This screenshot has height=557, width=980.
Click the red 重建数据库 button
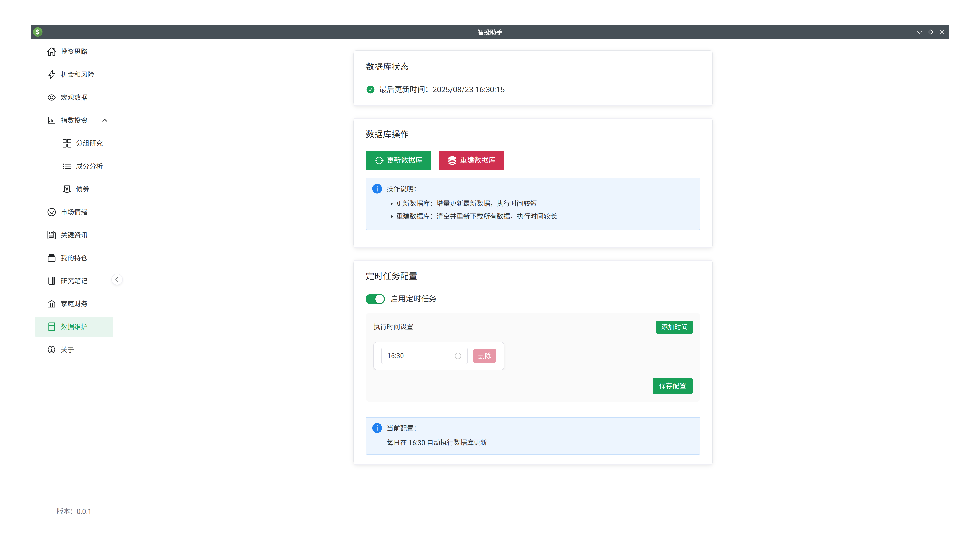coord(471,160)
